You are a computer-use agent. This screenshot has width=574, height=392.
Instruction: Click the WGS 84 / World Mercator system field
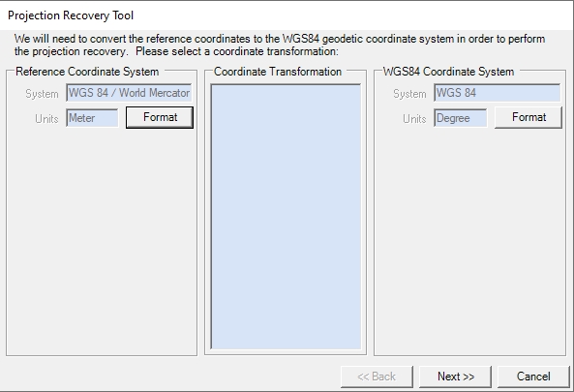(129, 93)
